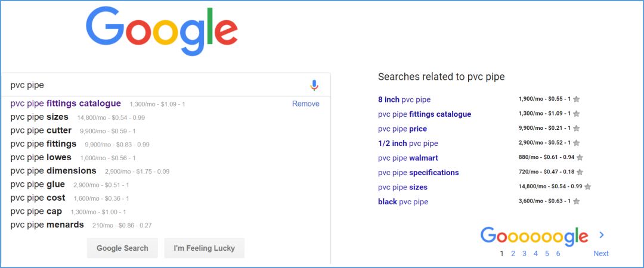Star the "1/2 inch pvc pipe" keyword
This screenshot has width=644, height=268.
(576, 144)
